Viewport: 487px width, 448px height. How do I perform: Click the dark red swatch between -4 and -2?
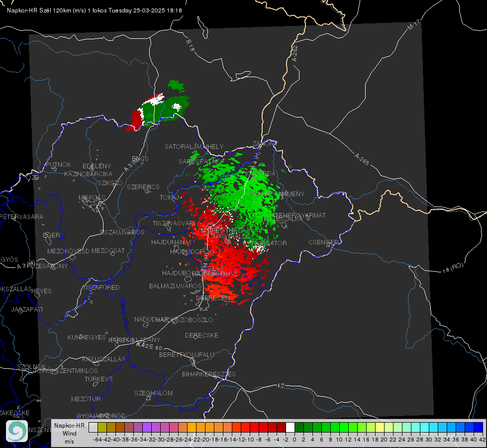coord(281,428)
